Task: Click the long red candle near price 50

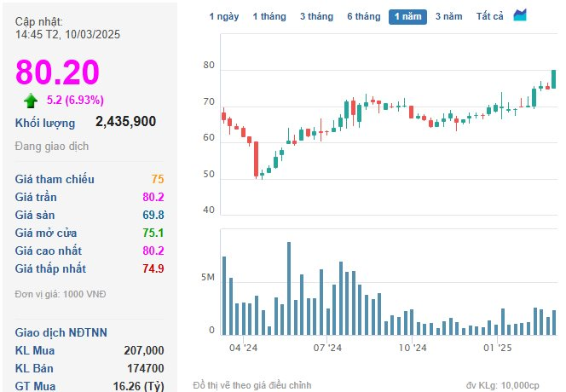Action: (x=257, y=159)
